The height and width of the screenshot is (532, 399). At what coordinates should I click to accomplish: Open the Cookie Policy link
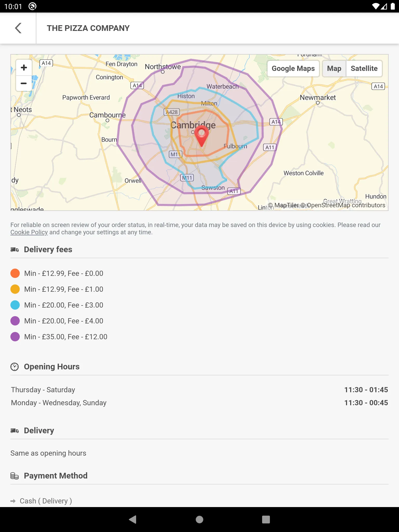(29, 232)
